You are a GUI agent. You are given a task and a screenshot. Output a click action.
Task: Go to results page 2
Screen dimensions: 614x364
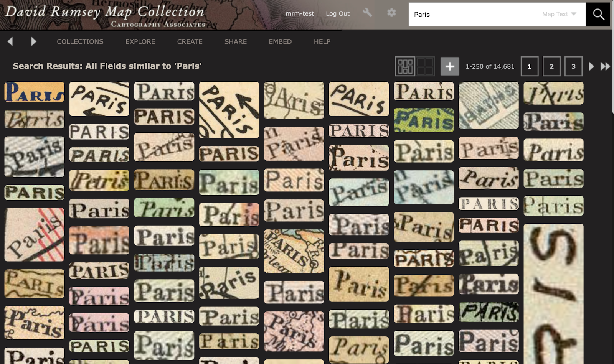551,66
